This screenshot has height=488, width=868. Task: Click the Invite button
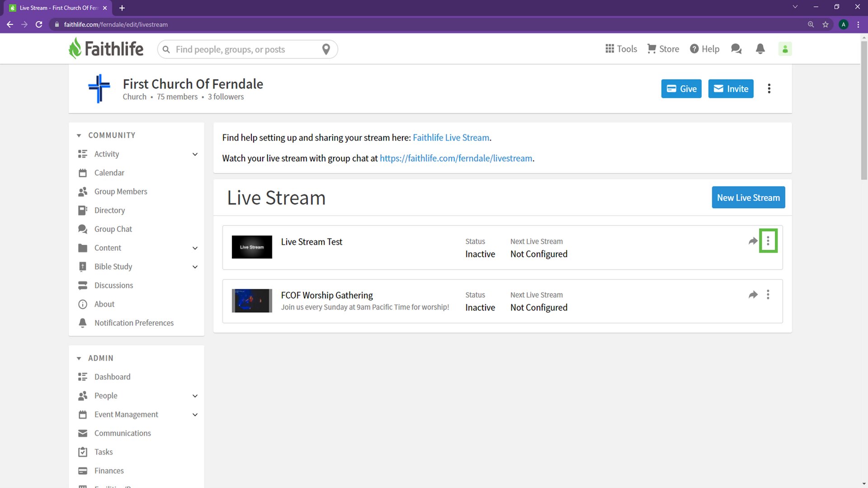(731, 89)
